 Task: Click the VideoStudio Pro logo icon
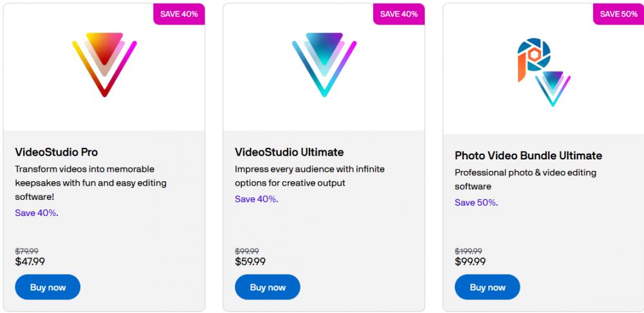[104, 64]
